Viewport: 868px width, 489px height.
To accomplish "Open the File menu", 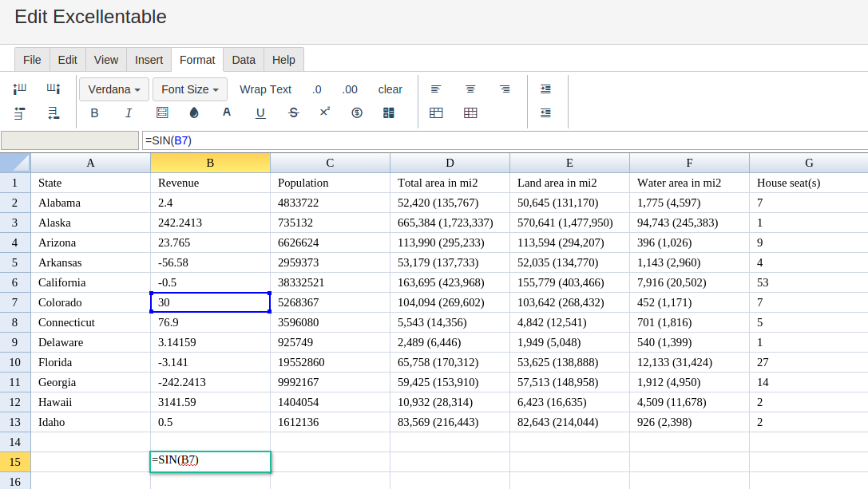I will pyautogui.click(x=32, y=60).
